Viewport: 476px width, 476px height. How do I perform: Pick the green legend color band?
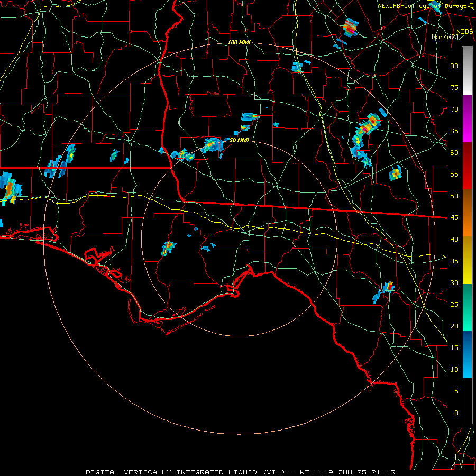(x=467, y=307)
